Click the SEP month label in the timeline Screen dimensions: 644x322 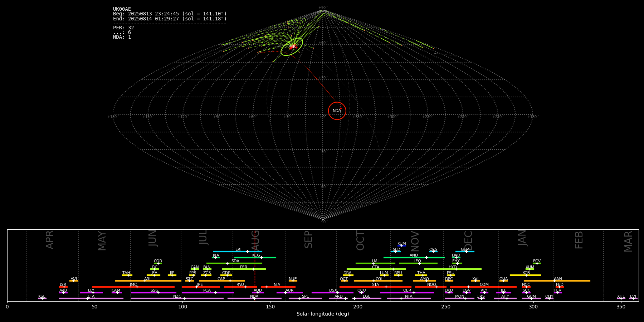pyautogui.click(x=308, y=239)
